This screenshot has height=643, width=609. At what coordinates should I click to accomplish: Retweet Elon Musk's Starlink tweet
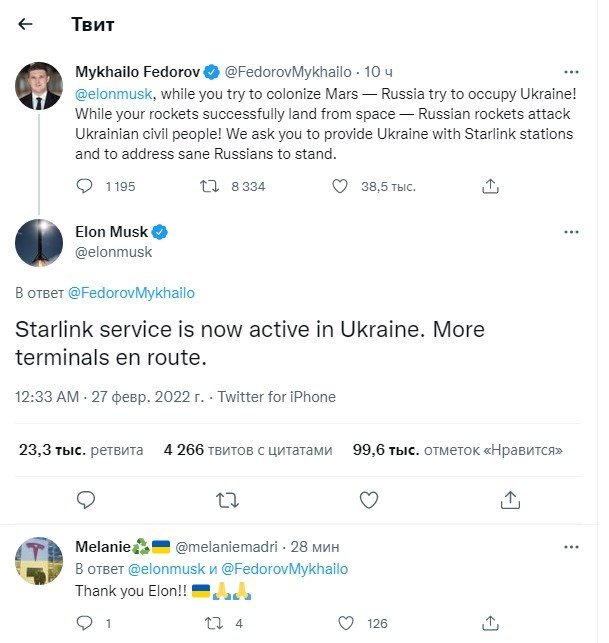228,498
